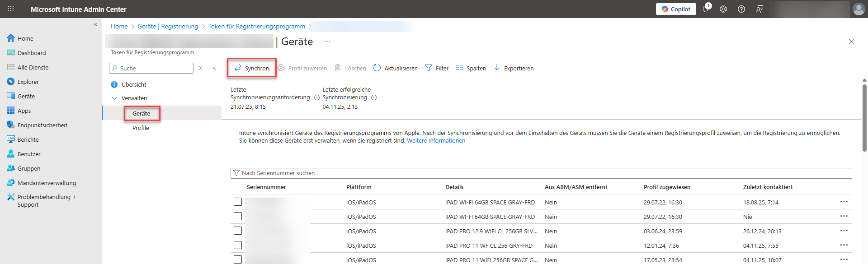Open the help question mark icon
868x264 pixels.
pyautogui.click(x=741, y=9)
